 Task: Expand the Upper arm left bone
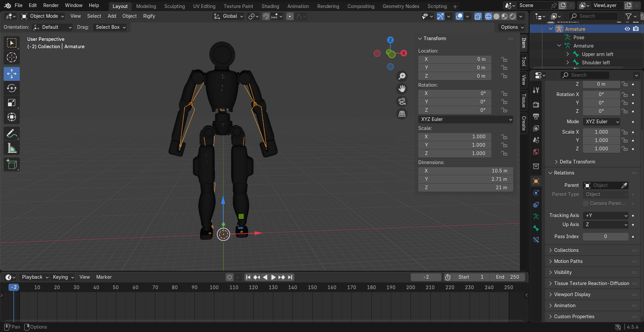[568, 54]
